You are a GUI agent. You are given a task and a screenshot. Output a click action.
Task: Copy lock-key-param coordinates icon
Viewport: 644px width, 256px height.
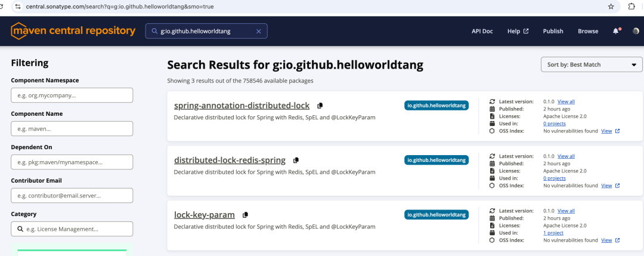pos(245,215)
